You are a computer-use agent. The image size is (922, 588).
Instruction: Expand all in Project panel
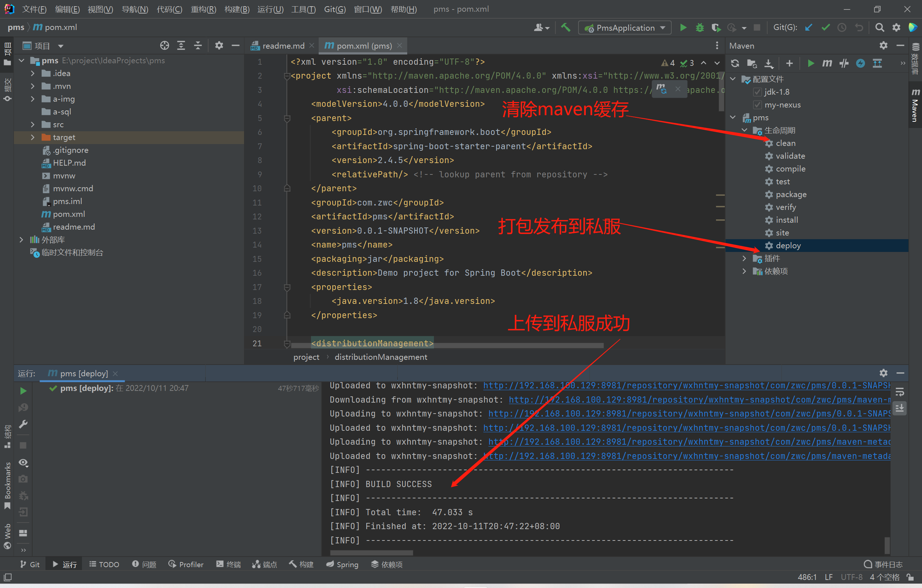pos(181,45)
